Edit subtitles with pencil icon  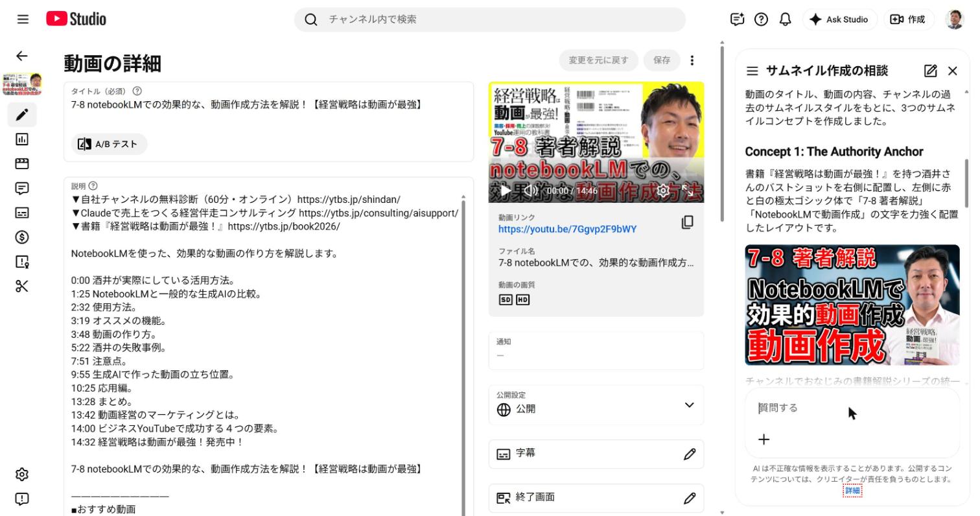(690, 454)
